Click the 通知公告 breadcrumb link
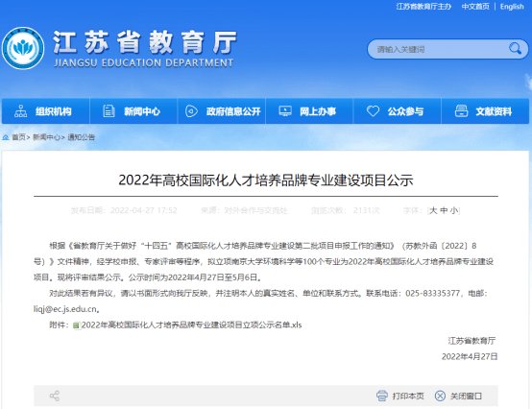This screenshot has height=409, width=532. 81,137
